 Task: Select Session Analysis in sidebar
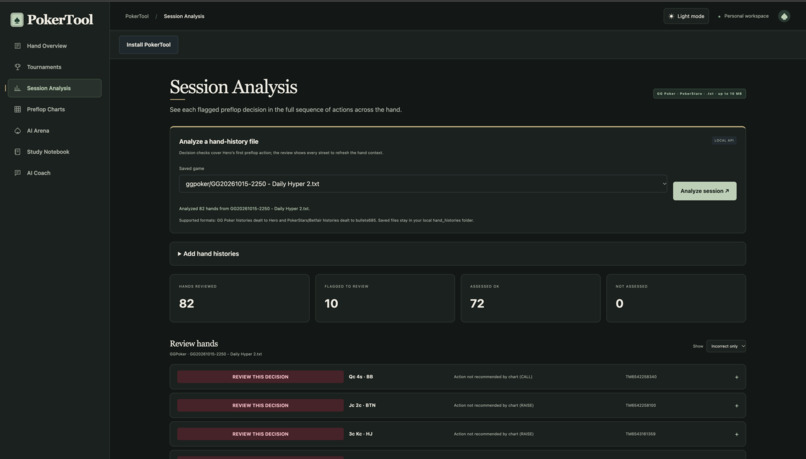tap(54, 88)
